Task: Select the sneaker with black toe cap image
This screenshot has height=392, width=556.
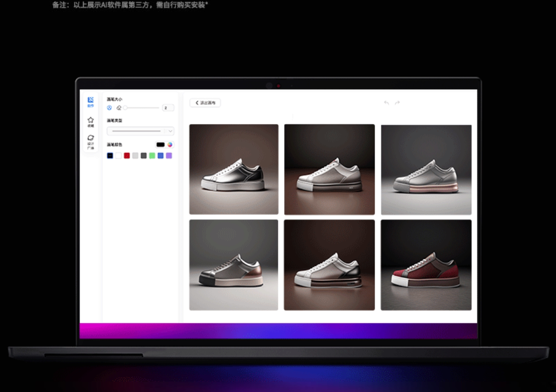Action: [234, 265]
